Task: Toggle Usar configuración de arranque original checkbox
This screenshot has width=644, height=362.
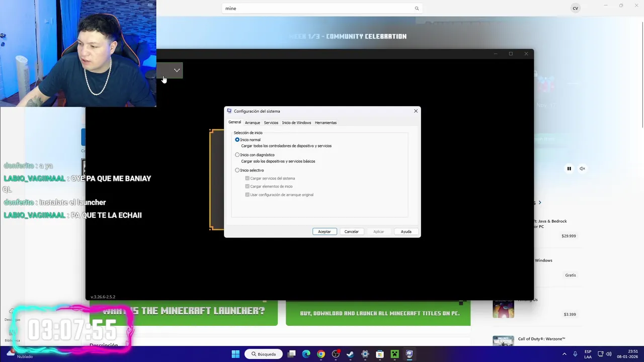Action: click(247, 195)
